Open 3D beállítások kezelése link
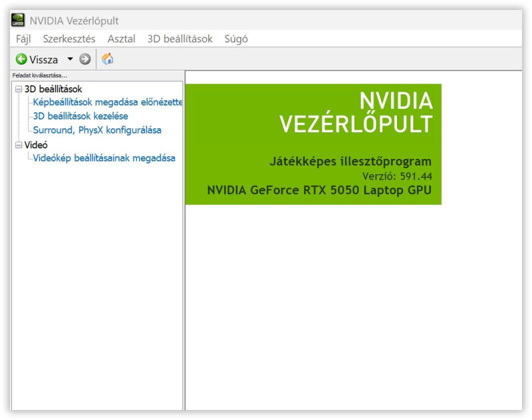Viewport: 532px width, 420px height. pyautogui.click(x=80, y=116)
